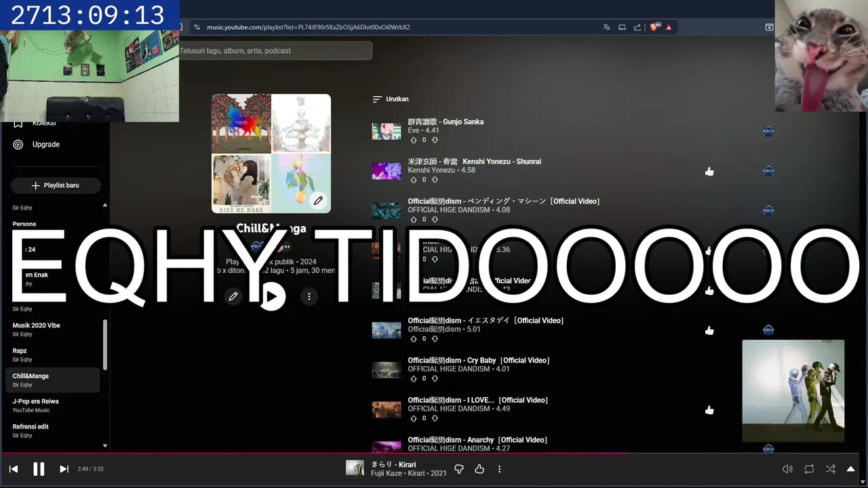The width and height of the screenshot is (868, 488).
Task: Like the song Kirari in player bar
Action: click(479, 469)
